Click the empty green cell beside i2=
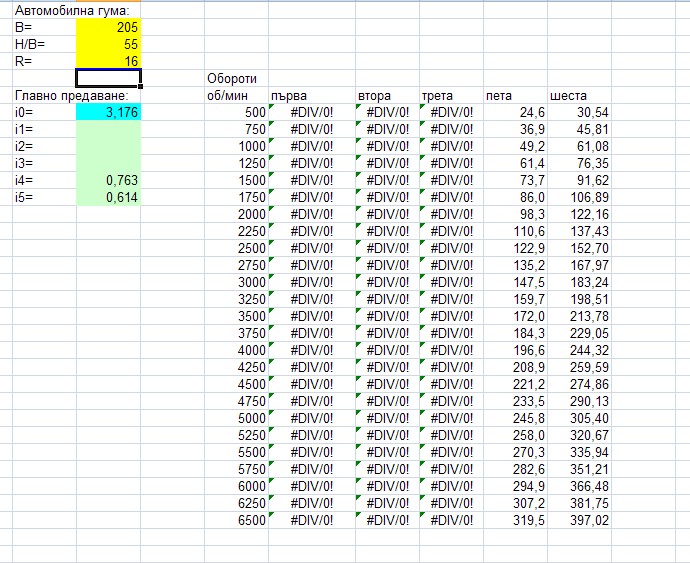The height and width of the screenshot is (563, 690). click(108, 146)
